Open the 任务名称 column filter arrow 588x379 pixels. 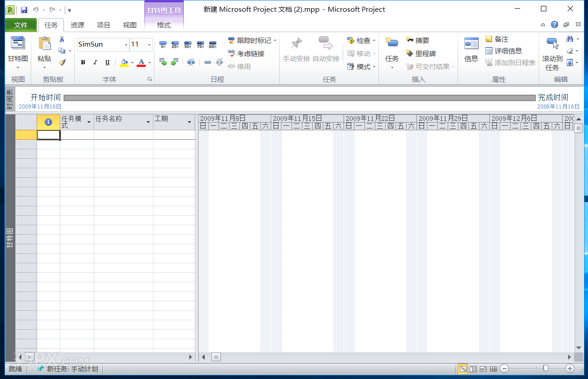tap(148, 122)
